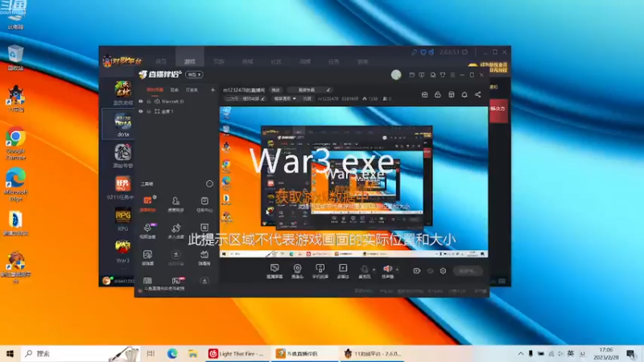Image resolution: width=644 pixels, height=362 pixels.
Task: Open phone screen-cast in bottom bar
Action: point(320,271)
